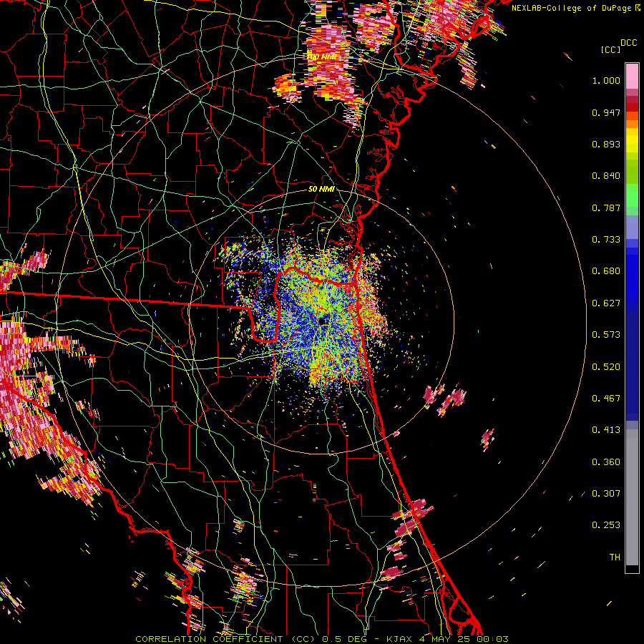Click the KJAX station identifier in caption
Viewport: 644px width, 644px height.
pyautogui.click(x=401, y=639)
